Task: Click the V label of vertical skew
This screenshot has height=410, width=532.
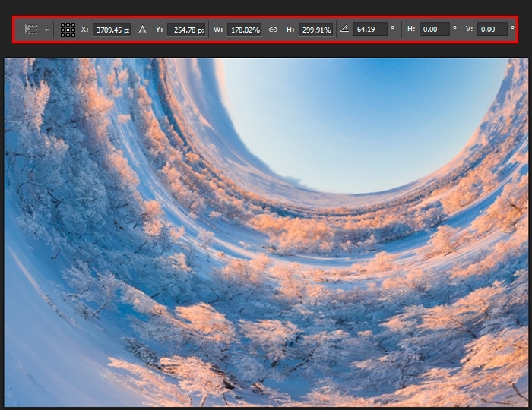Action: coord(469,30)
